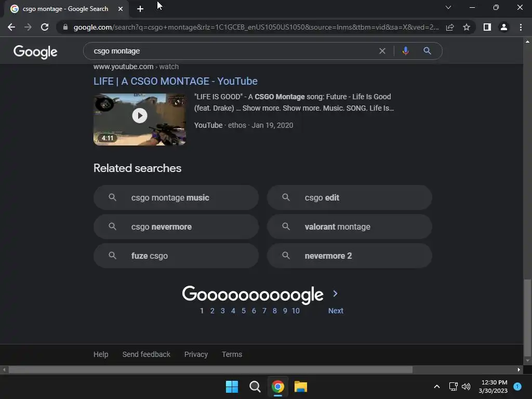The width and height of the screenshot is (532, 399).
Task: Show hidden system tray icons
Action: coord(437,387)
